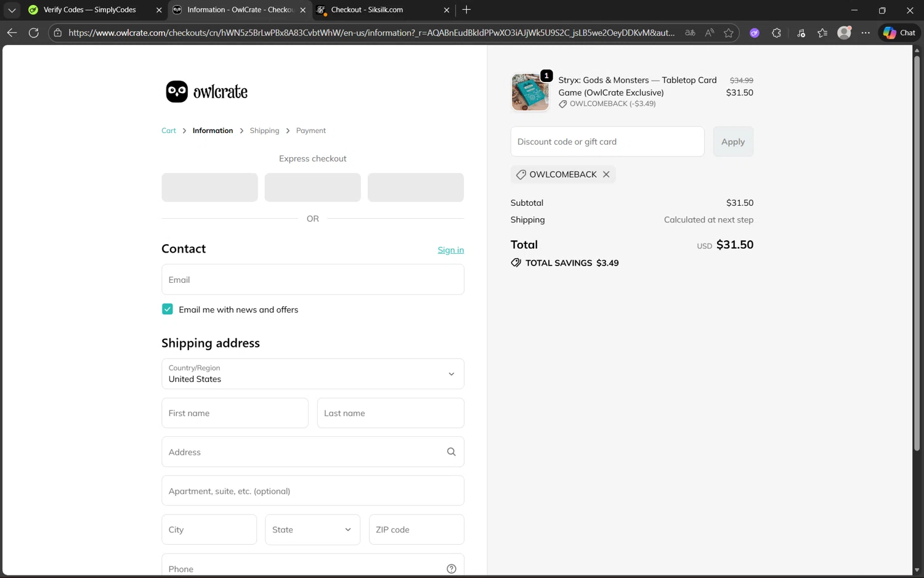Click TOTAL SAVINGS $3.49 text
924x578 pixels.
pyautogui.click(x=572, y=263)
